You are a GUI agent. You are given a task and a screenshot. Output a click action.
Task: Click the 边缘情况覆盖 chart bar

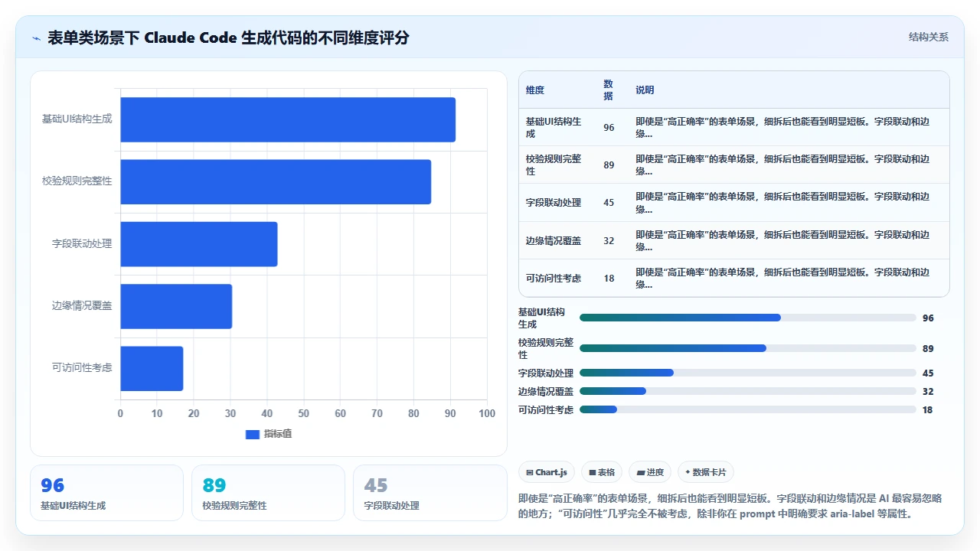pos(176,306)
